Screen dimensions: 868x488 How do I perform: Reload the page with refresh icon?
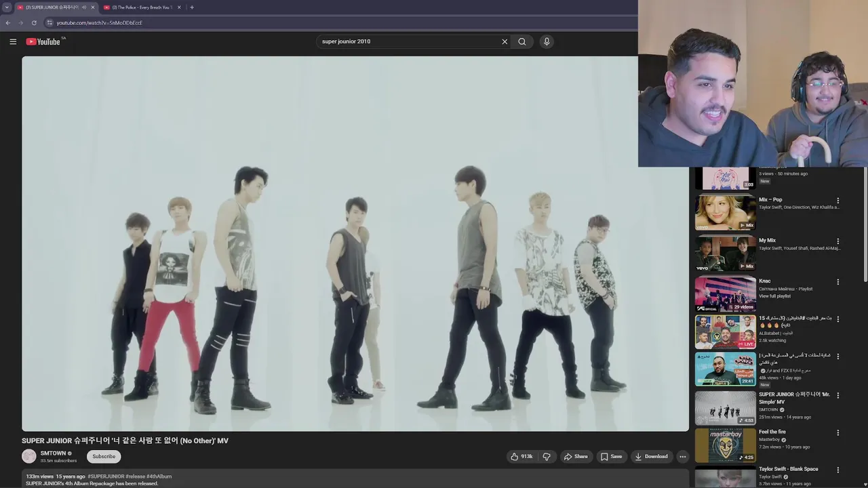click(x=34, y=22)
